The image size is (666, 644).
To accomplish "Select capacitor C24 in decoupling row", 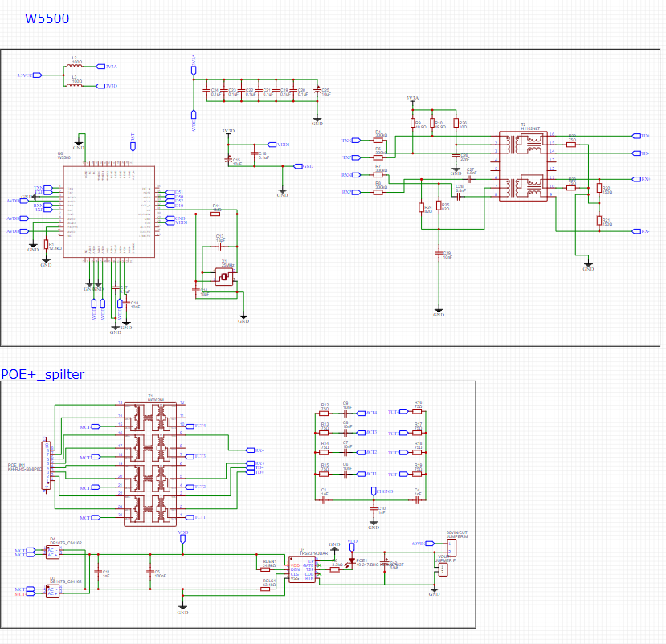I will 206,90.
